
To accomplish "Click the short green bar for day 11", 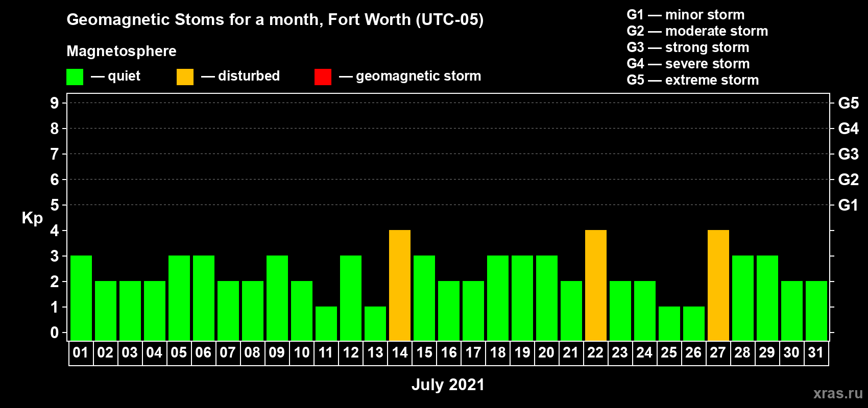I will (326, 324).
